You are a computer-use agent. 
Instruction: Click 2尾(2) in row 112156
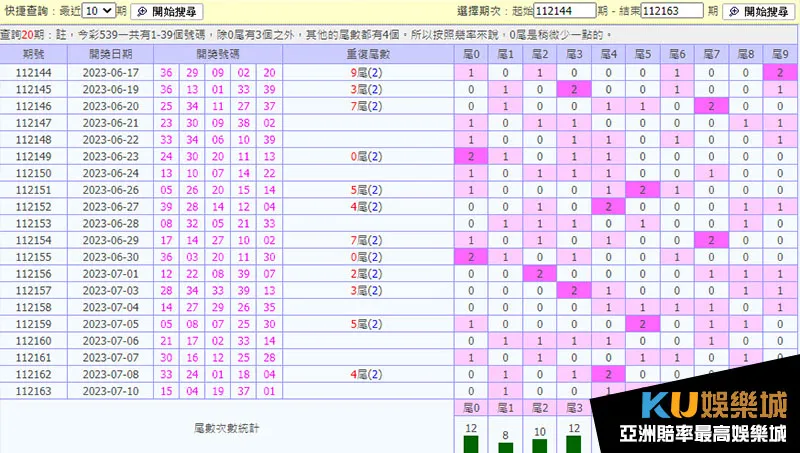click(x=366, y=273)
